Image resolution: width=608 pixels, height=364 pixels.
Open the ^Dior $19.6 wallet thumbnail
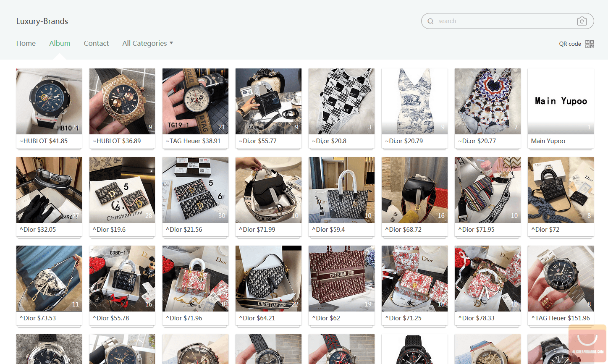(x=122, y=190)
